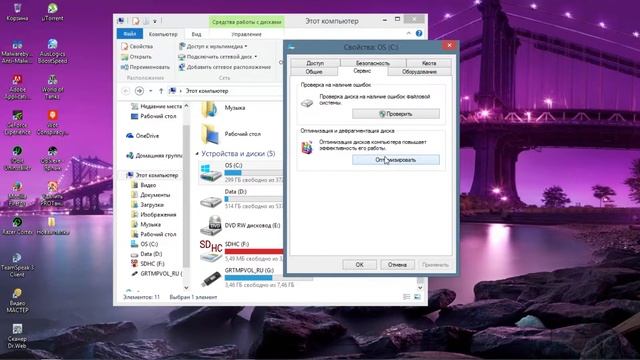Image resolution: width=640 pixels, height=360 pixels.
Task: Launch Mozilla Firefox from the desktop
Action: tap(17, 193)
